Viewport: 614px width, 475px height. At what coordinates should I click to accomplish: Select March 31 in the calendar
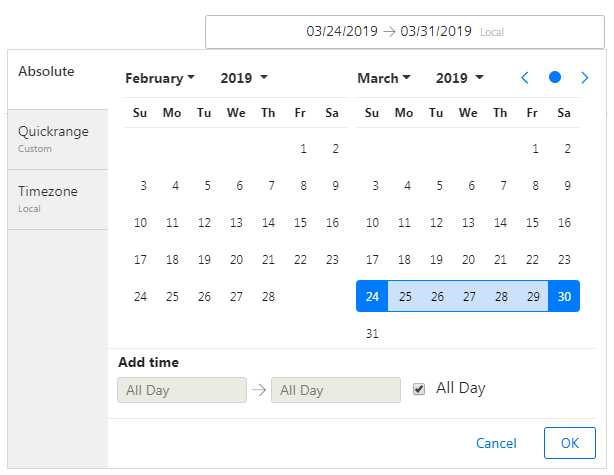372,334
